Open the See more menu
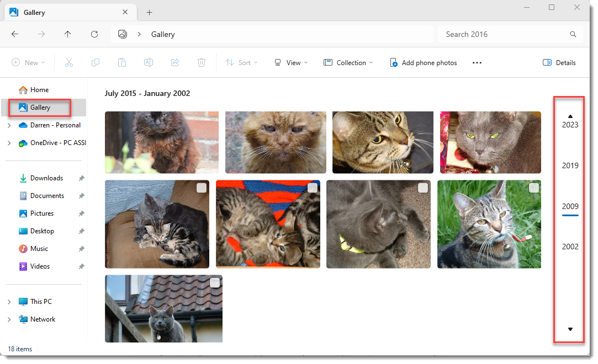This screenshot has width=598, height=364. pyautogui.click(x=477, y=62)
